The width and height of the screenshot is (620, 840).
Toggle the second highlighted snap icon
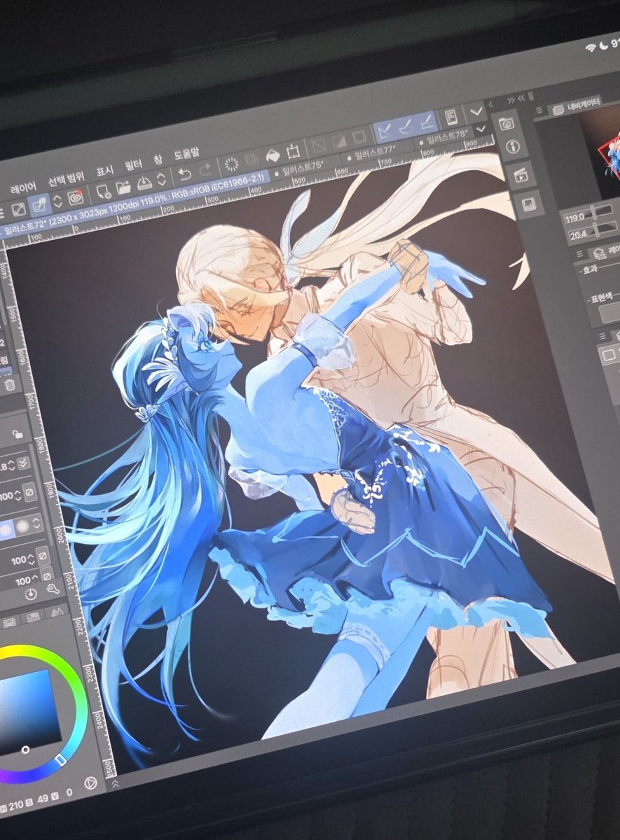[405, 126]
